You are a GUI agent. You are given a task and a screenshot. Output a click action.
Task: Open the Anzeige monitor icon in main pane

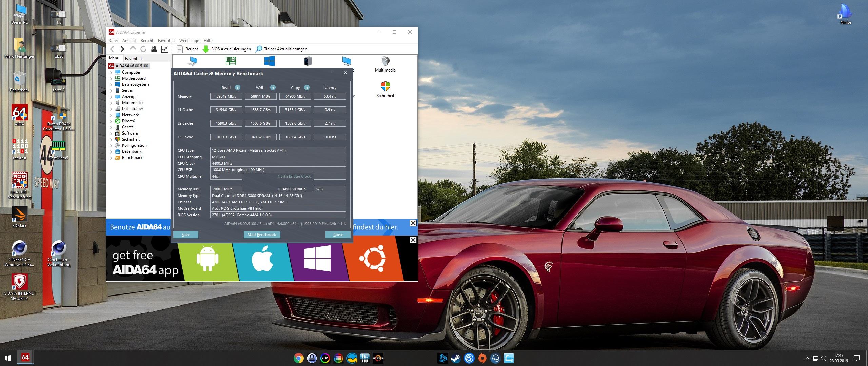click(x=347, y=61)
